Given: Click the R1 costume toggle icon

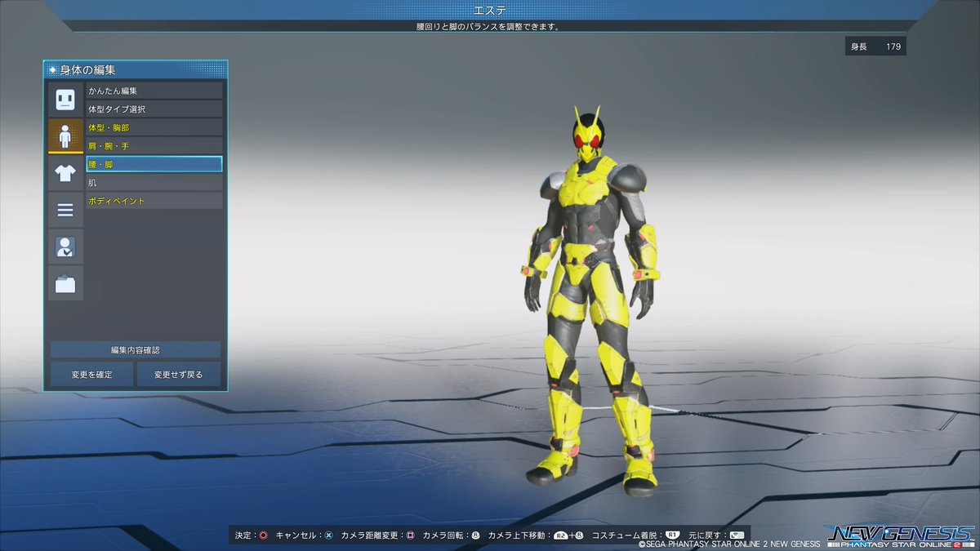Looking at the screenshot, I should [x=672, y=535].
